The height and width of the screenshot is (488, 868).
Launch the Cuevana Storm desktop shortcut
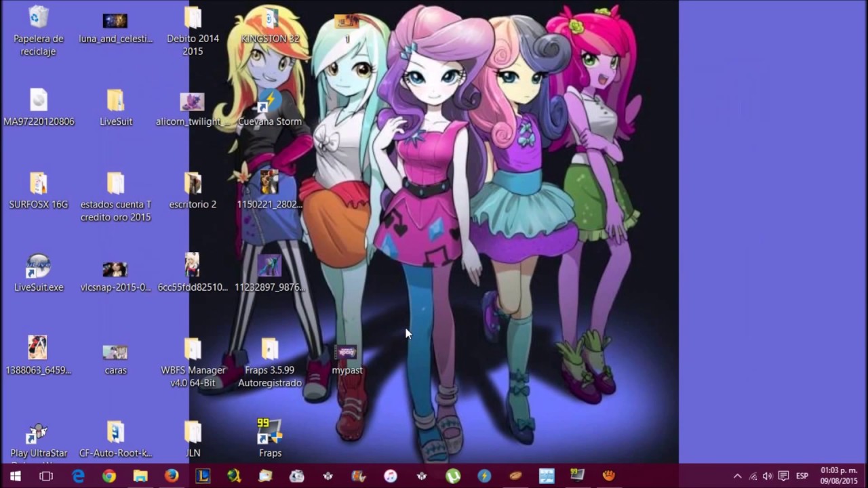[270, 108]
